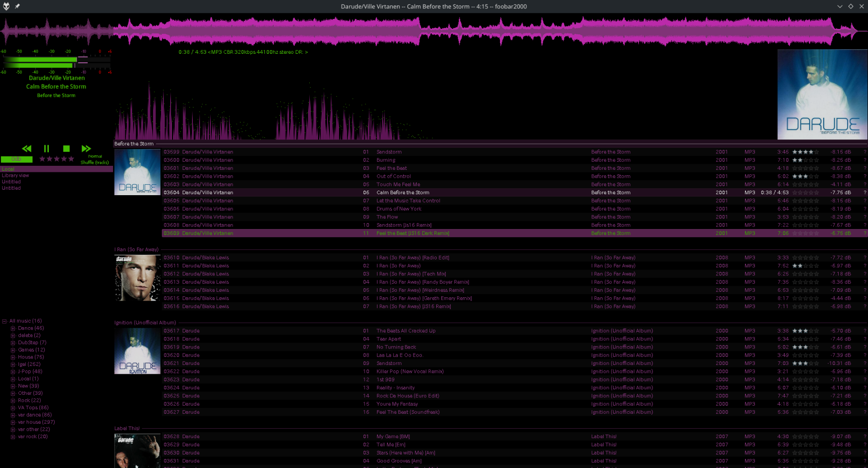Open the second Untitled playlist

pyautogui.click(x=11, y=188)
